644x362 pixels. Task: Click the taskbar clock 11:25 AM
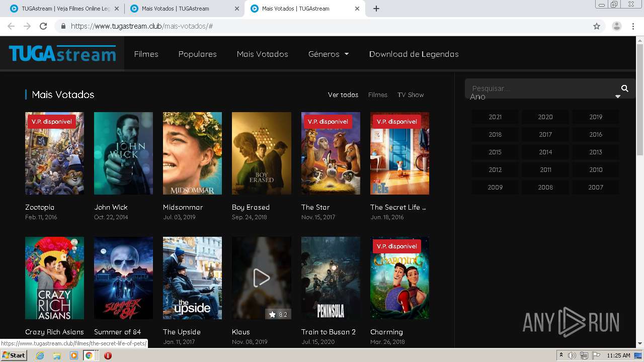click(x=618, y=355)
